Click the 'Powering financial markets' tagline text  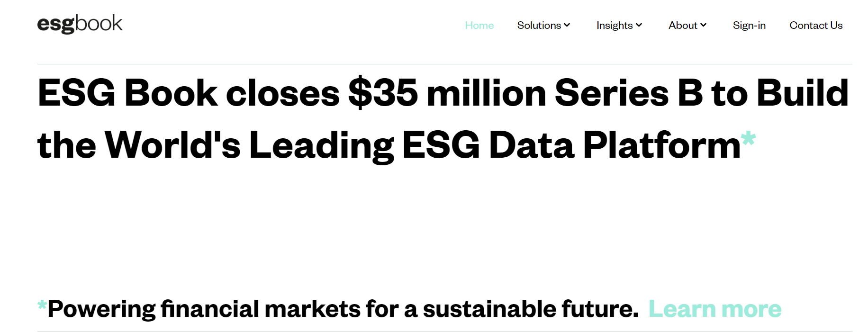click(343, 309)
